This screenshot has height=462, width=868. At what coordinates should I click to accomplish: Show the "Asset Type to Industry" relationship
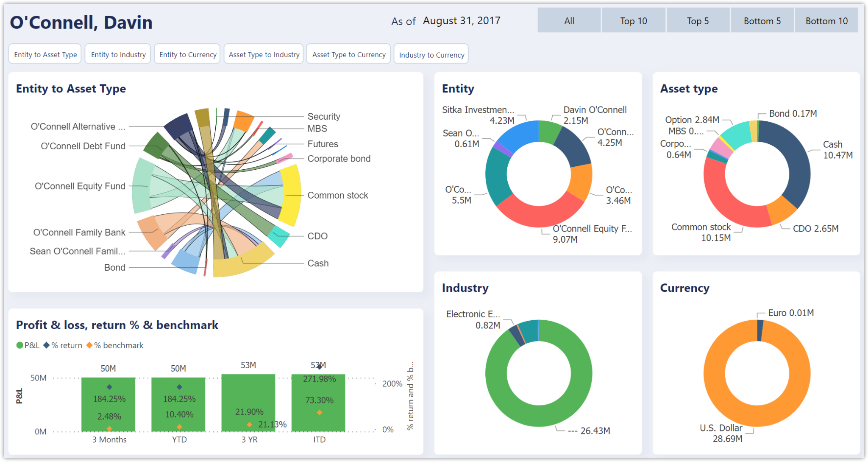coord(263,54)
